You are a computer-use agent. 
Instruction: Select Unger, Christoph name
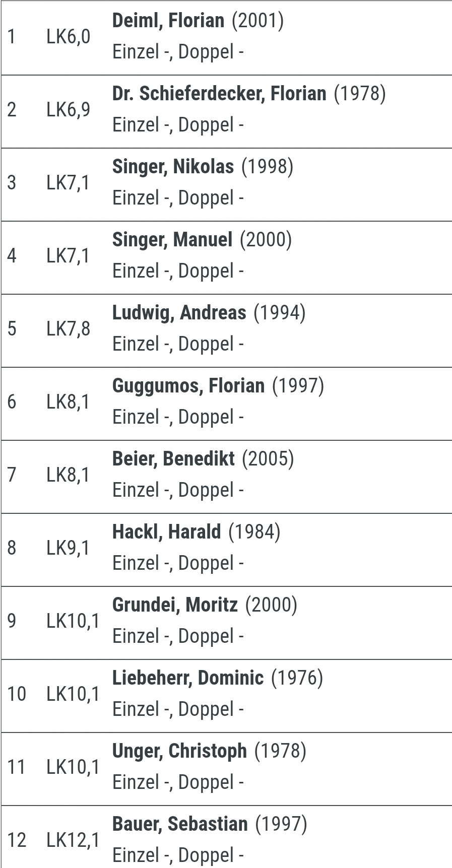tap(179, 751)
